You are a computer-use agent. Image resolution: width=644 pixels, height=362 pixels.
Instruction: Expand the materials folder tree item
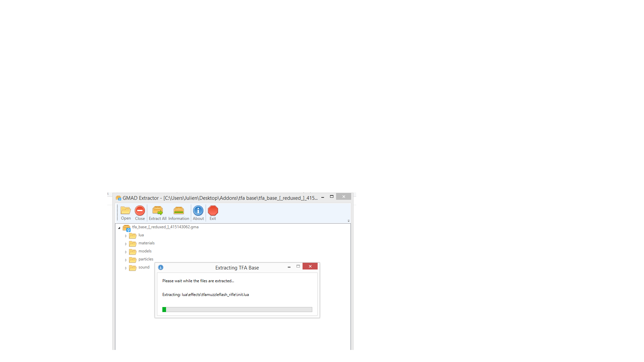click(126, 243)
